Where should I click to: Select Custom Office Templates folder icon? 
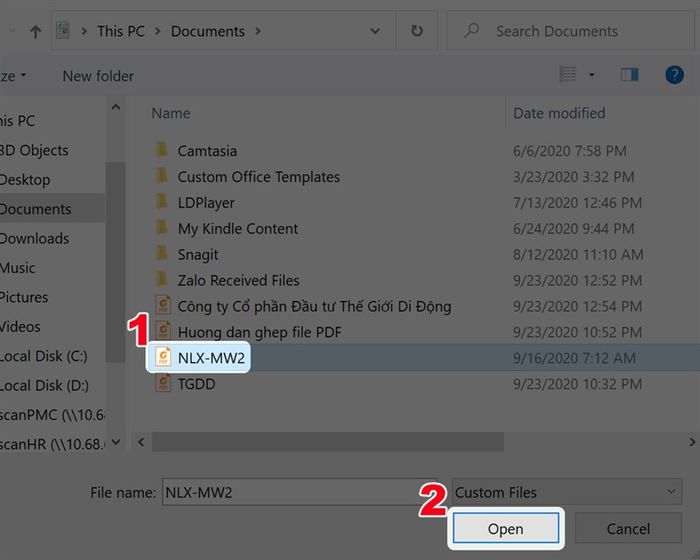click(162, 176)
